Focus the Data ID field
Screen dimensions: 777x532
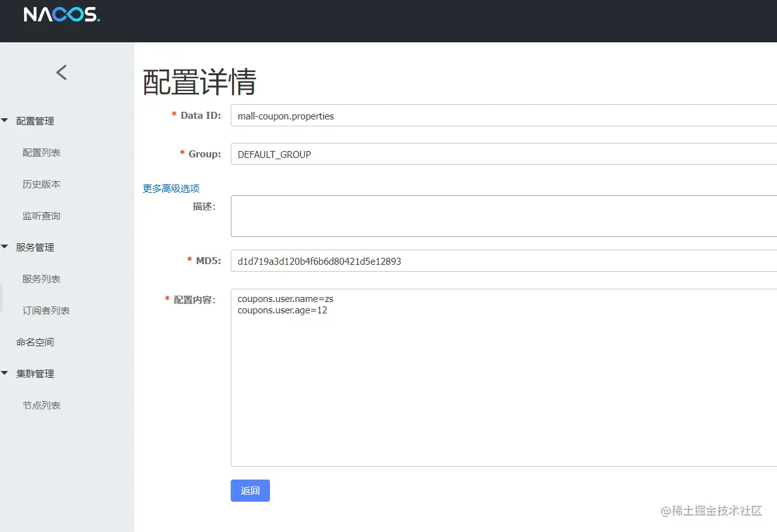[x=504, y=116]
